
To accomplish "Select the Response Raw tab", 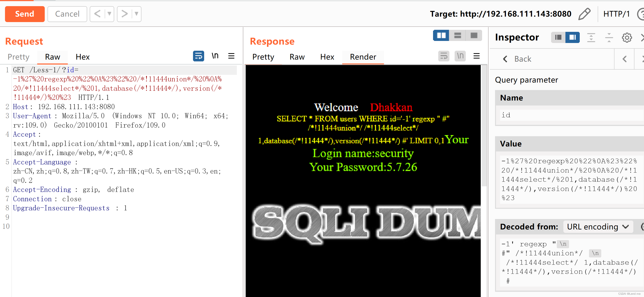I will click(x=297, y=57).
